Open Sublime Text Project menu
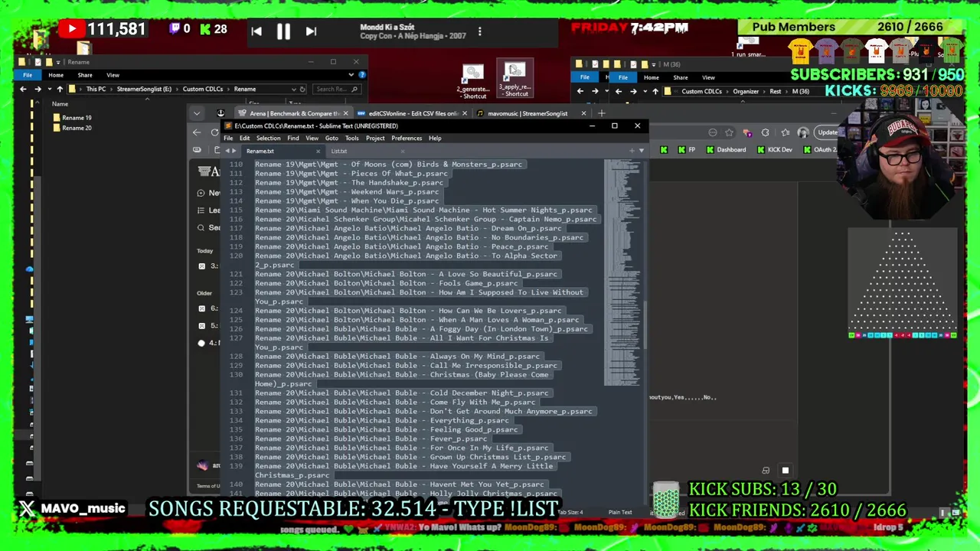This screenshot has height=551, width=980. click(375, 139)
